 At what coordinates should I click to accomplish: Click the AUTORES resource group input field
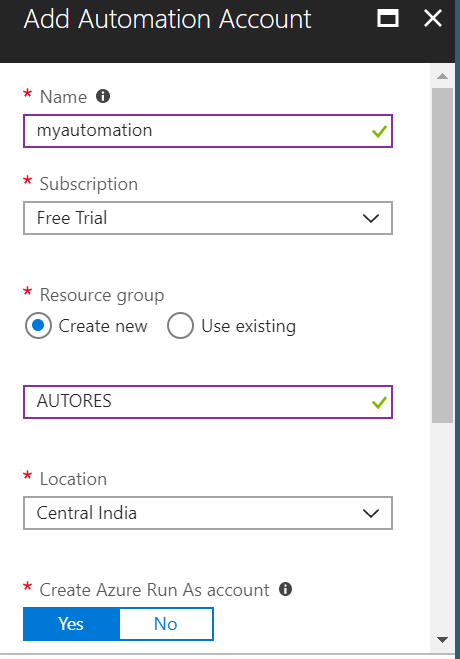click(x=208, y=402)
